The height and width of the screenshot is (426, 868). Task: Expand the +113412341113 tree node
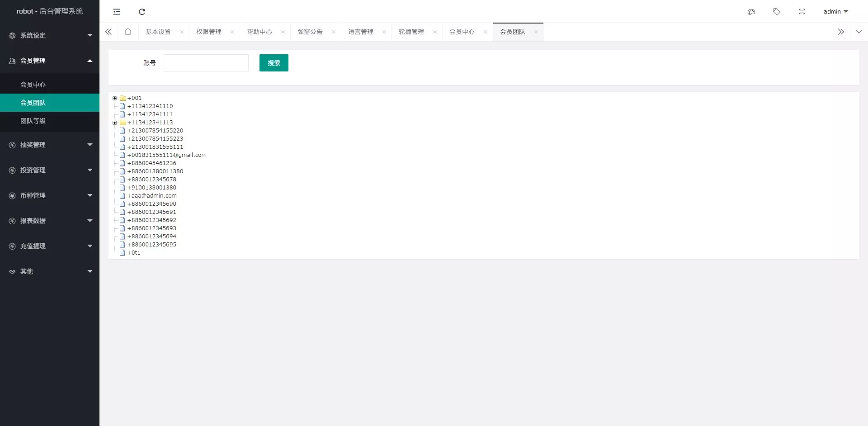tap(114, 122)
